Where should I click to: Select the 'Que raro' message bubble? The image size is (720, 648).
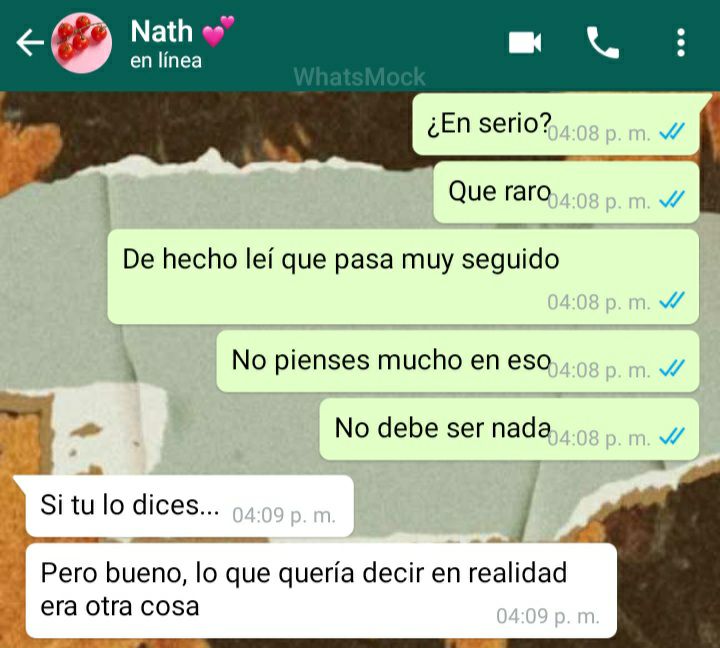566,192
